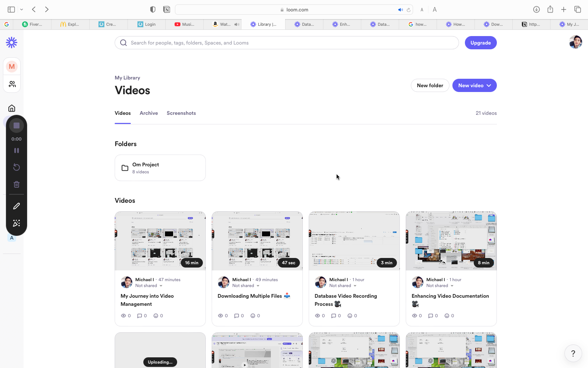Expand Safari sidebar menu chevron
The width and height of the screenshot is (588, 368).
[x=22, y=10]
